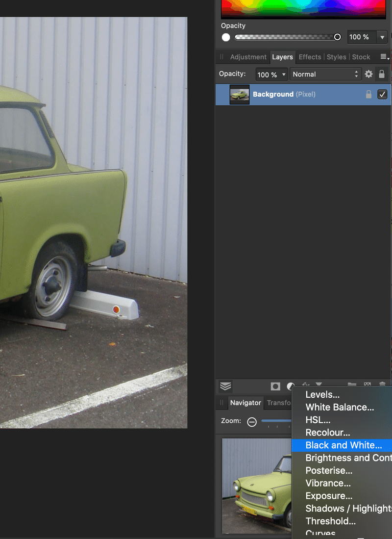Toggle the Edit All Layers icon
The height and width of the screenshot is (539, 392).
point(225,386)
